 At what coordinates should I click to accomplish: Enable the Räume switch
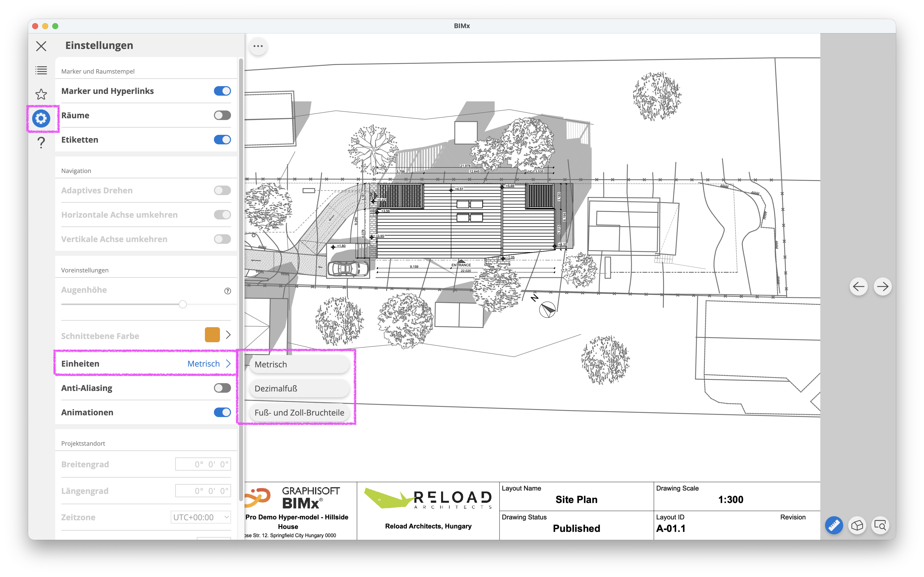coord(222,115)
